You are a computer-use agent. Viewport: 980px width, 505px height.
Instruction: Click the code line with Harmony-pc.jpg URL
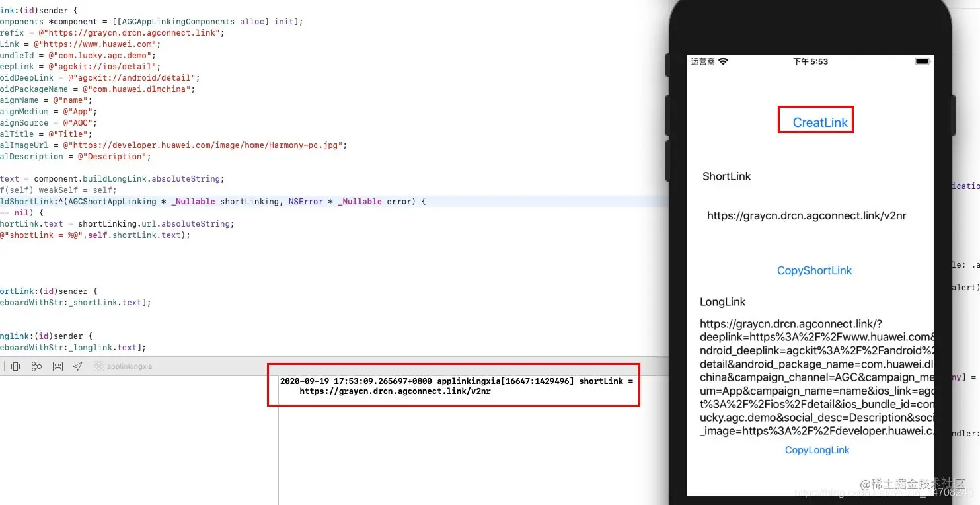click(x=173, y=145)
